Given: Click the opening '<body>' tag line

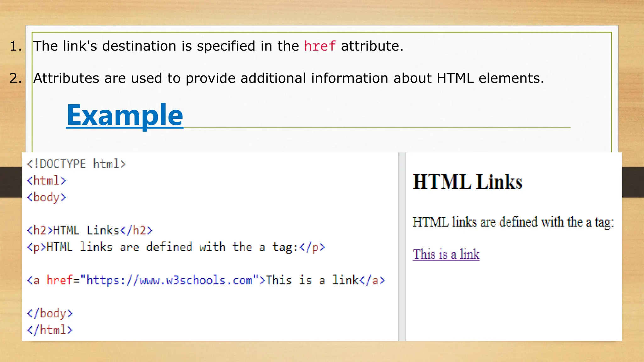Looking at the screenshot, I should (x=47, y=197).
